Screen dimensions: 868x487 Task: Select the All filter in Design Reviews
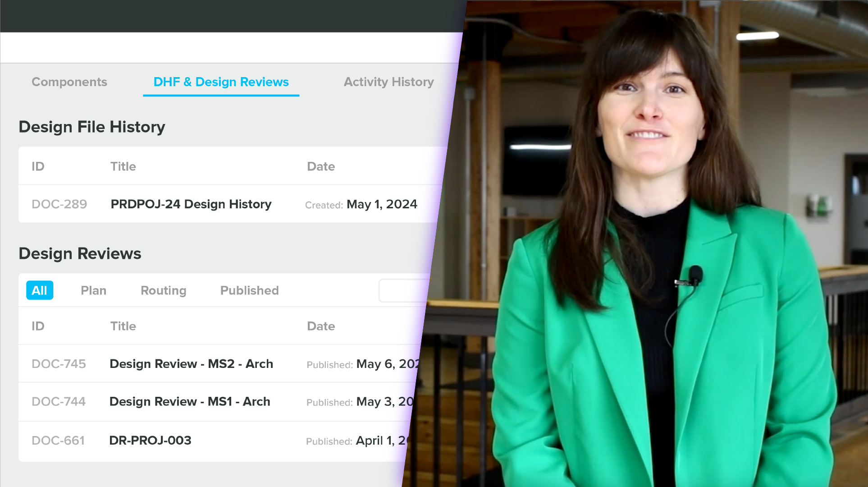click(x=40, y=290)
